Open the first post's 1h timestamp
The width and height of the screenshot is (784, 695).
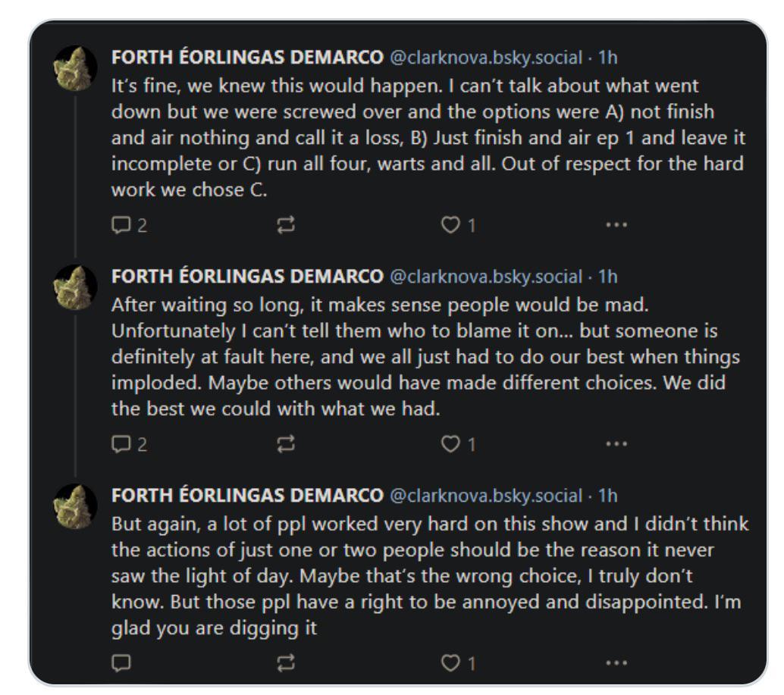point(608,58)
